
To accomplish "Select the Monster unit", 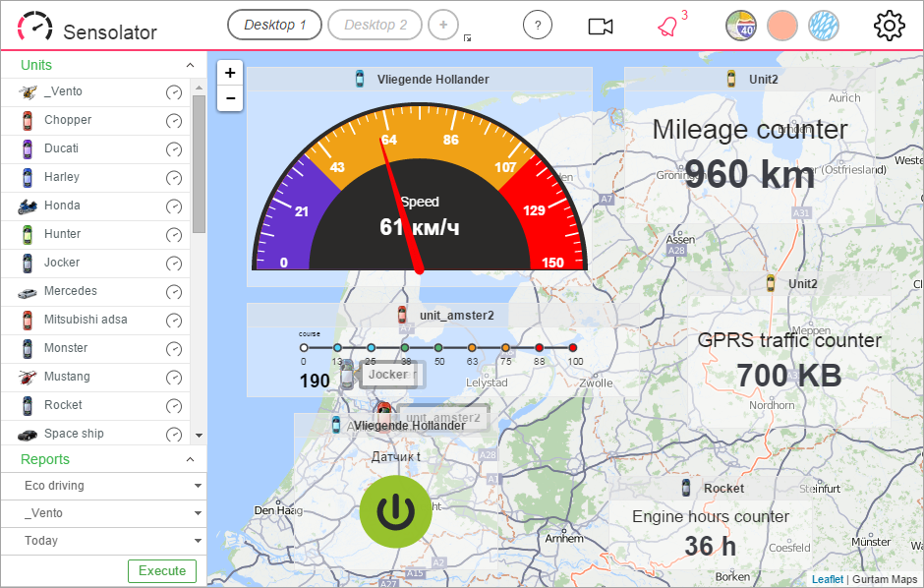I will click(95, 349).
